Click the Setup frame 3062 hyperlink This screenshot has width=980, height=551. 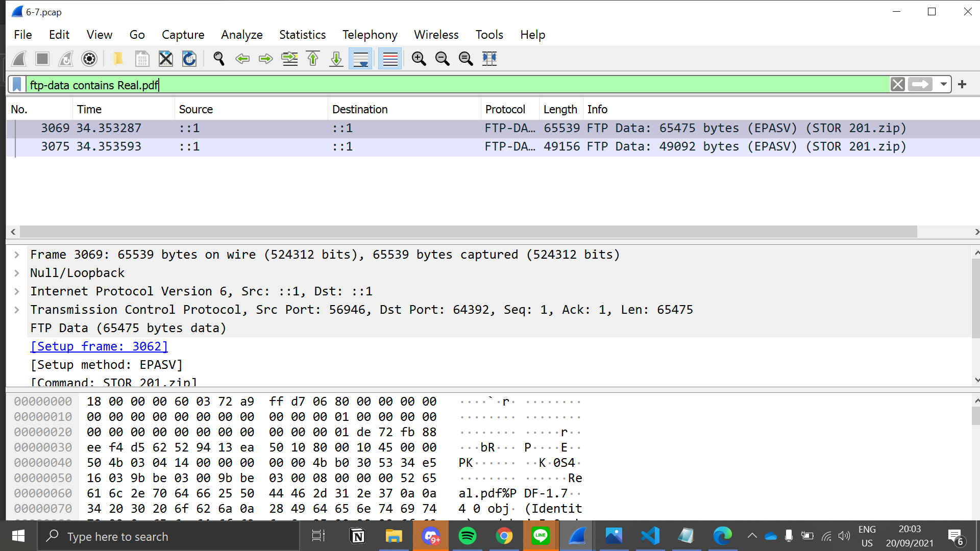point(99,346)
